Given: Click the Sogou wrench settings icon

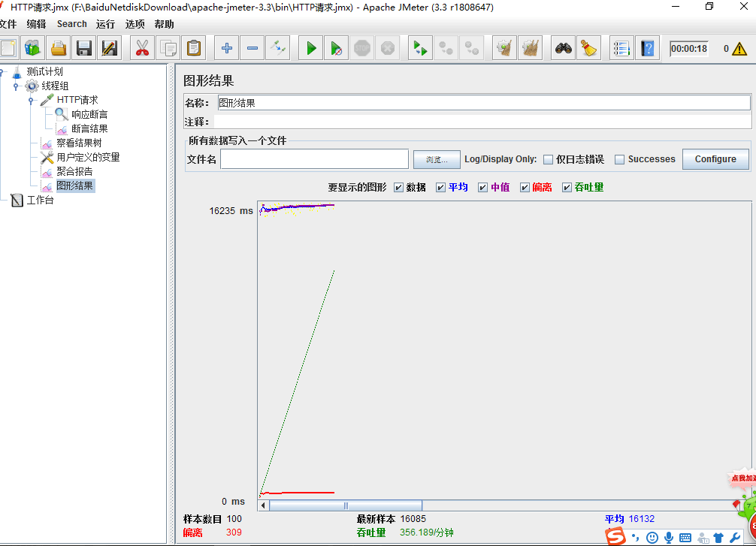Looking at the screenshot, I should coord(735,537).
